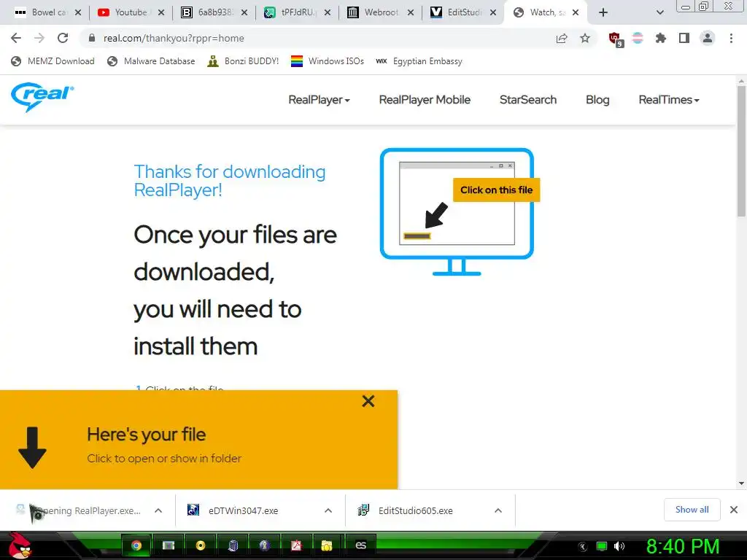The image size is (747, 560).
Task: Open the eDTWin3047.exe download
Action: pos(233,510)
